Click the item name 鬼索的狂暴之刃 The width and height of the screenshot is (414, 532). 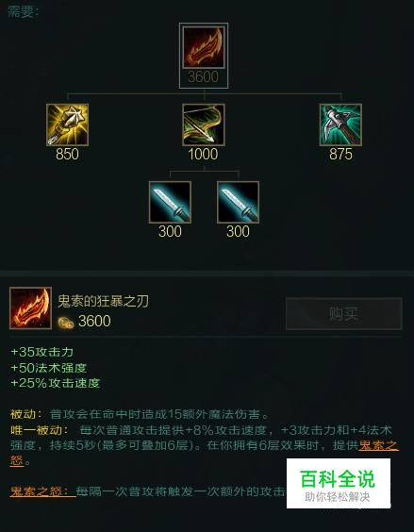click(x=103, y=301)
